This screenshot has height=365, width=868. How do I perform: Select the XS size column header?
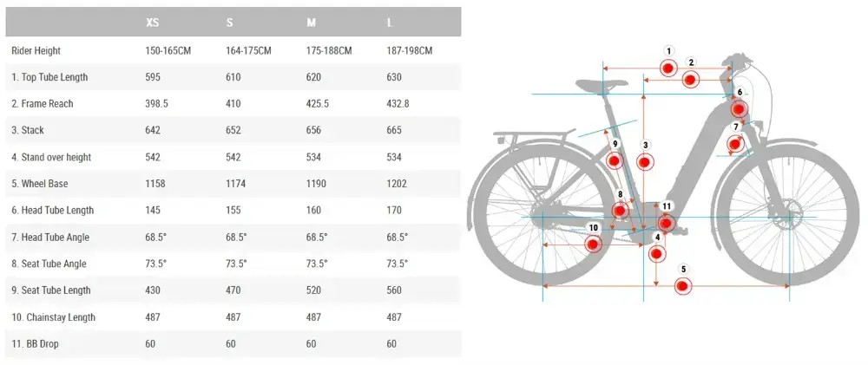click(153, 23)
